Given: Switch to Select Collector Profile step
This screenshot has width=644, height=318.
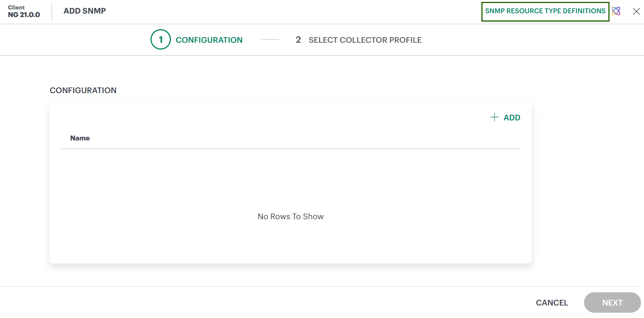Looking at the screenshot, I should 365,40.
